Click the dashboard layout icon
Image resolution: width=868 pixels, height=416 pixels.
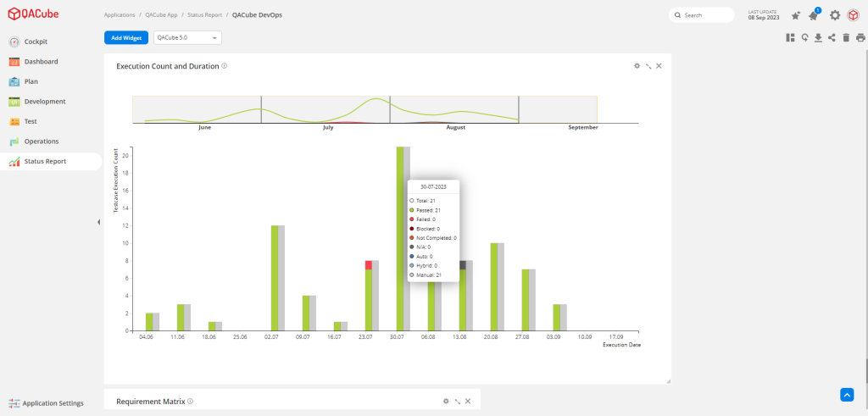tap(790, 37)
